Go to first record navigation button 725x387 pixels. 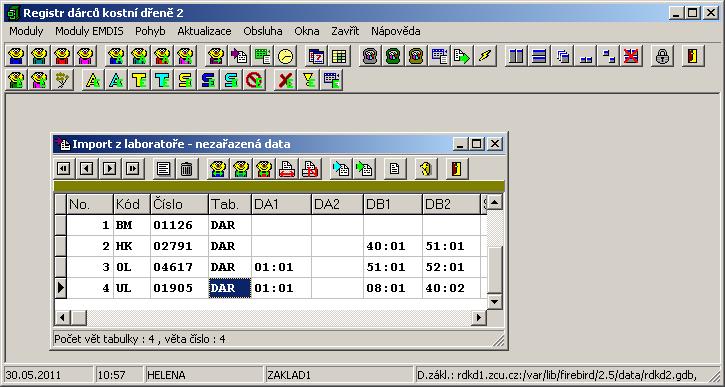63,169
